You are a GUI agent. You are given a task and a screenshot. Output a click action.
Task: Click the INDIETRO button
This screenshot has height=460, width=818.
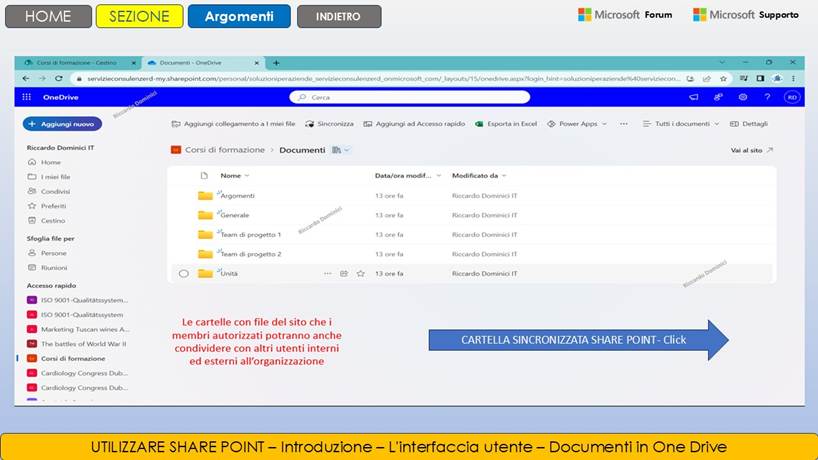coord(339,16)
